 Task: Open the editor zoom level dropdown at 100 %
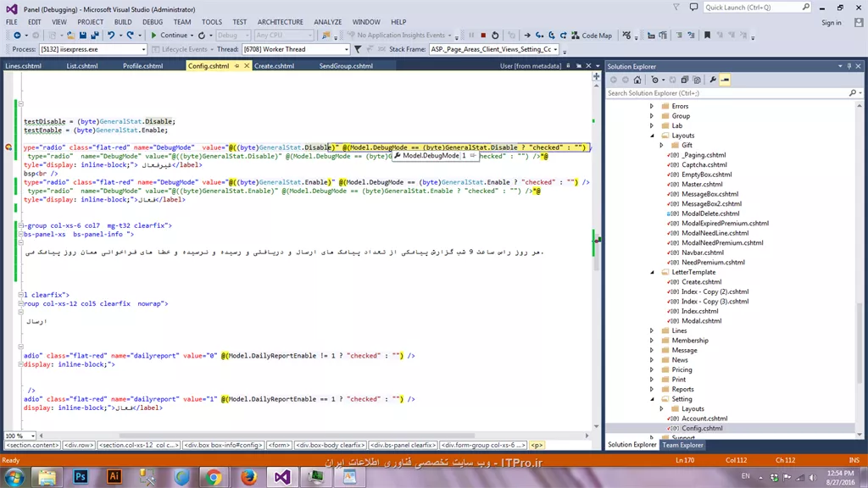33,436
